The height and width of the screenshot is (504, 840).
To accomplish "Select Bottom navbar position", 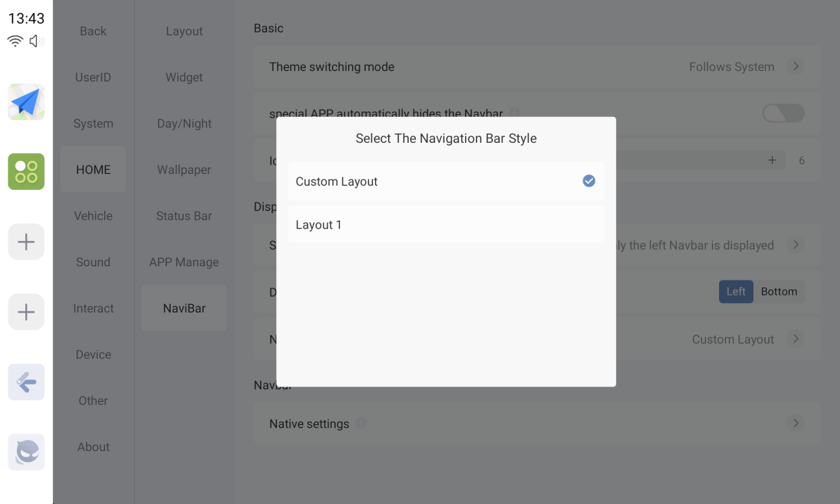I will [x=779, y=292].
